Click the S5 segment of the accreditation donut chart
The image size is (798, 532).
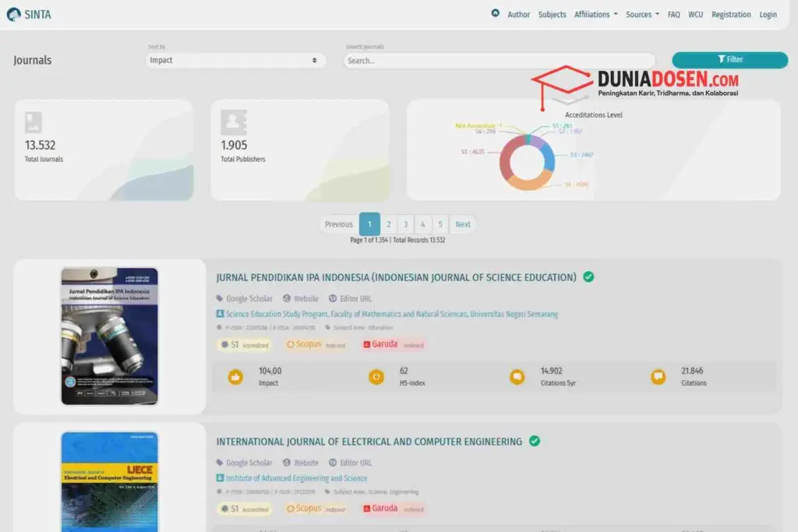504,156
